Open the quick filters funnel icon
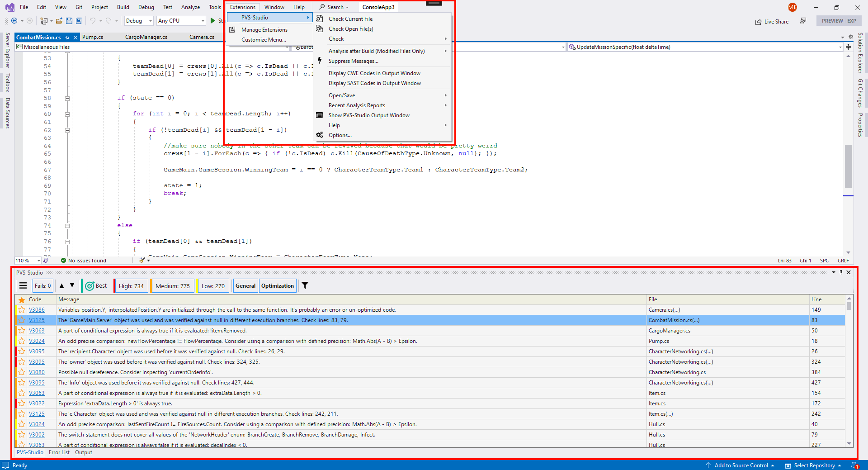The width and height of the screenshot is (868, 470). pyautogui.click(x=305, y=286)
